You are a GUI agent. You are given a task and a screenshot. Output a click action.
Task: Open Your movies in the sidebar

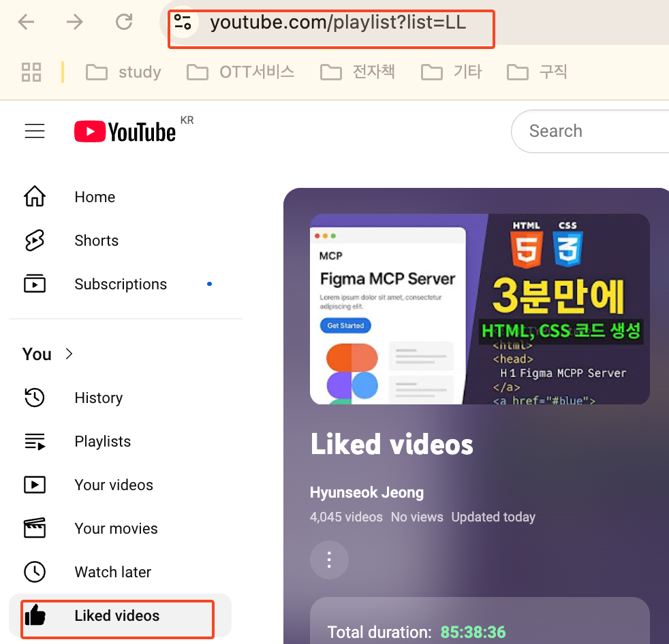116,528
